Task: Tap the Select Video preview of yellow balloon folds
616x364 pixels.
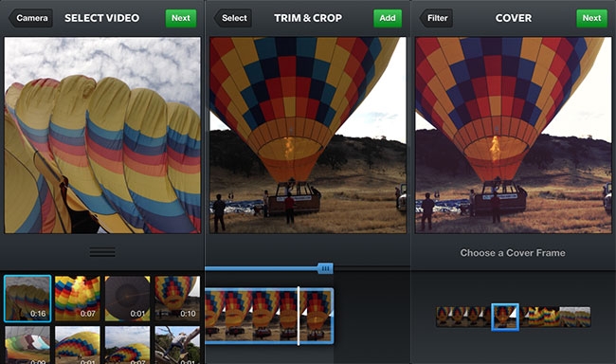Action: click(102, 136)
